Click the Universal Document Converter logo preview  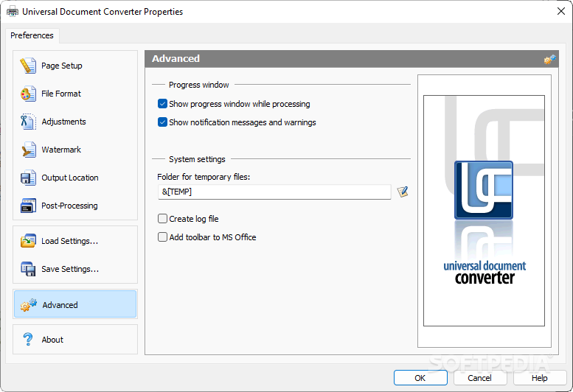[484, 211]
